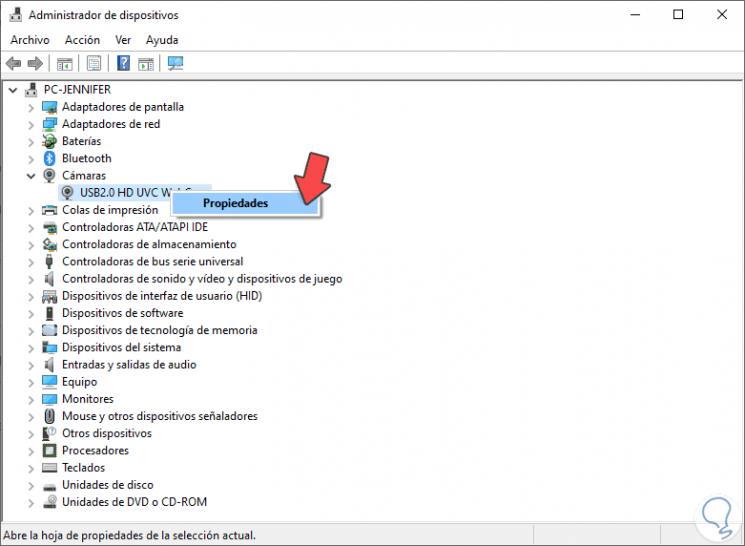Click the Mouse devices icon
Image resolution: width=745 pixels, height=546 pixels.
pos(49,416)
